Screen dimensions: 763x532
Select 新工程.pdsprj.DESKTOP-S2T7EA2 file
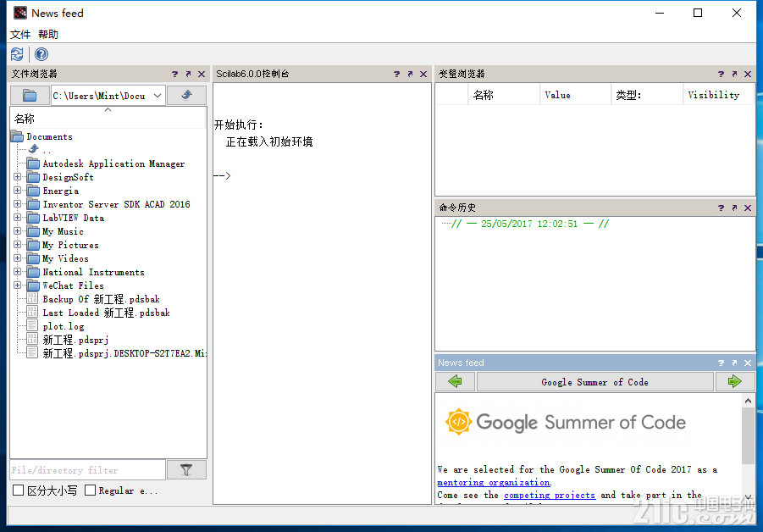(124, 353)
